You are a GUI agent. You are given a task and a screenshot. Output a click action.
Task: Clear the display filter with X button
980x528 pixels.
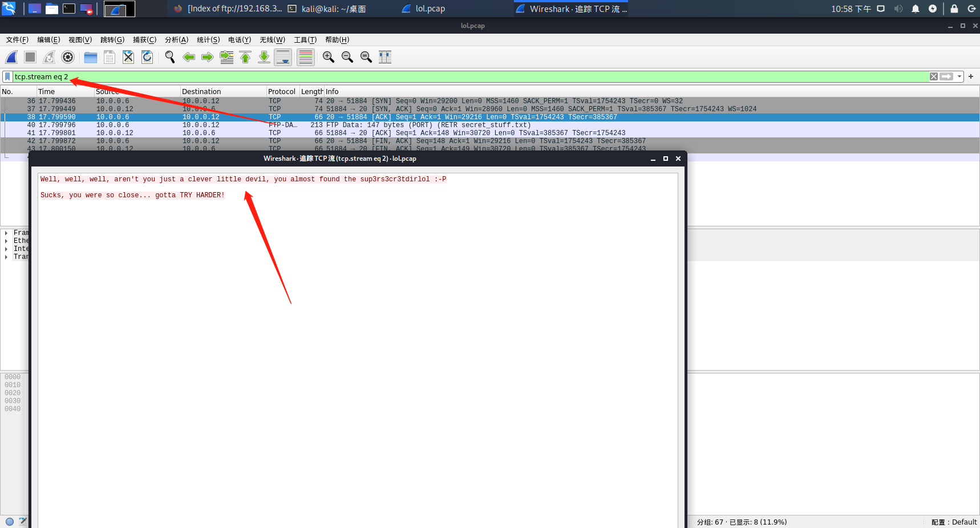pos(934,76)
